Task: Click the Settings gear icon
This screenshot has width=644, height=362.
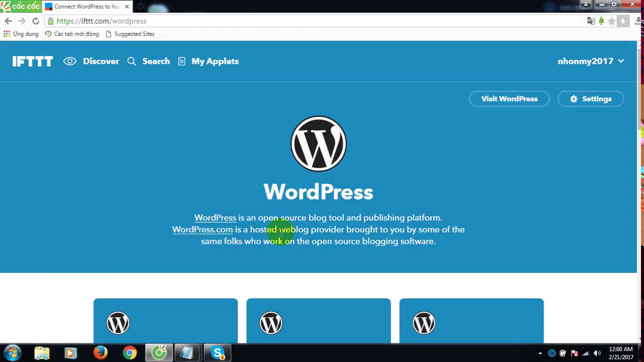Action: [x=574, y=99]
